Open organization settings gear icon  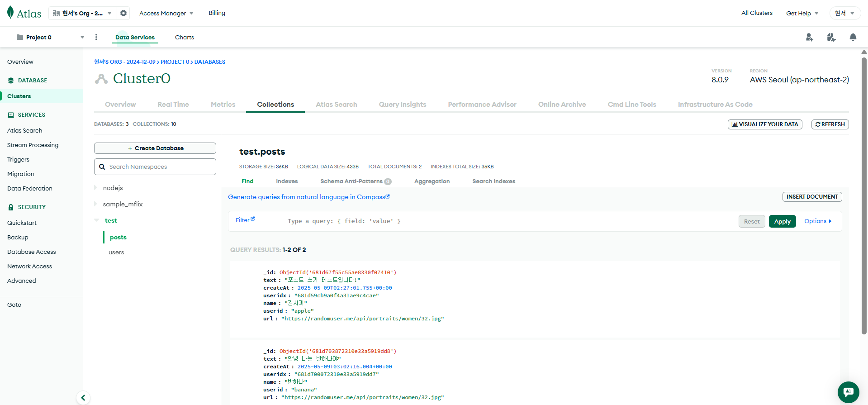click(x=123, y=13)
